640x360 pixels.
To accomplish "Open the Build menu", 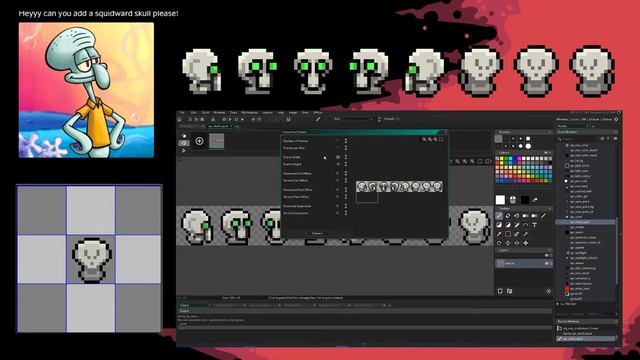I will [205, 112].
